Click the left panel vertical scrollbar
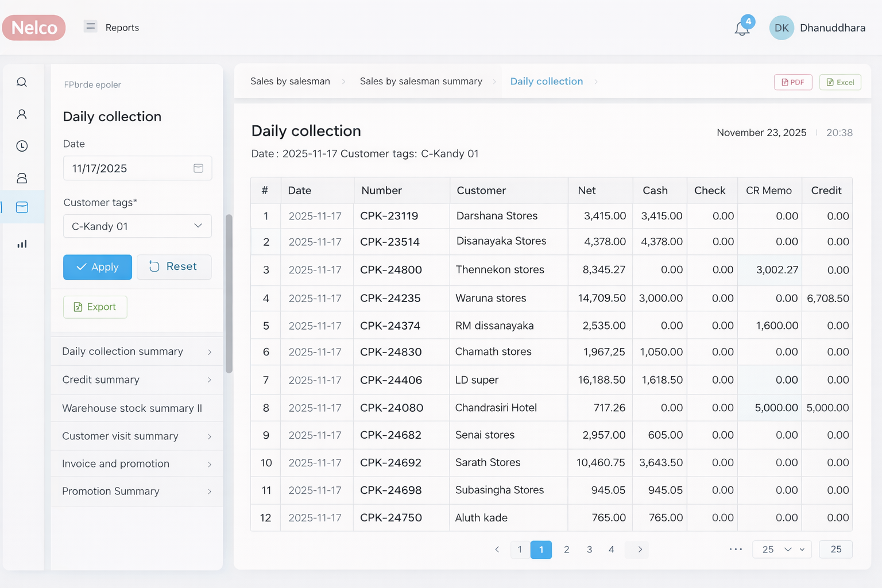The image size is (882, 588). (229, 294)
